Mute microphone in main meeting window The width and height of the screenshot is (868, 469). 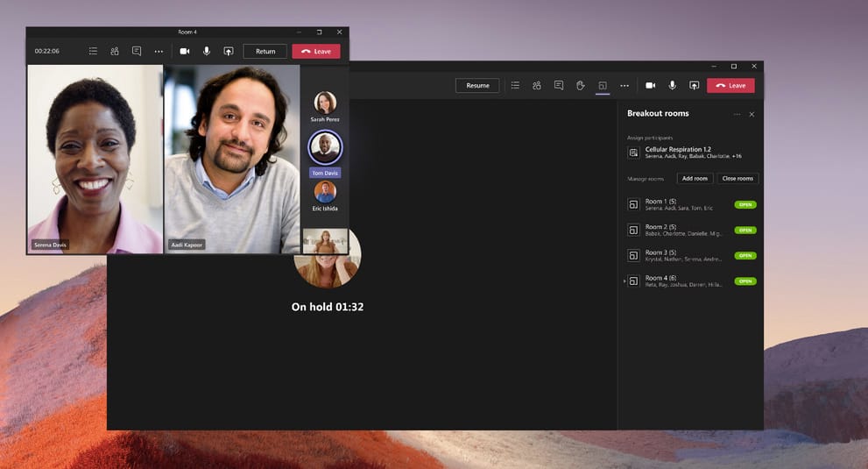coord(672,85)
